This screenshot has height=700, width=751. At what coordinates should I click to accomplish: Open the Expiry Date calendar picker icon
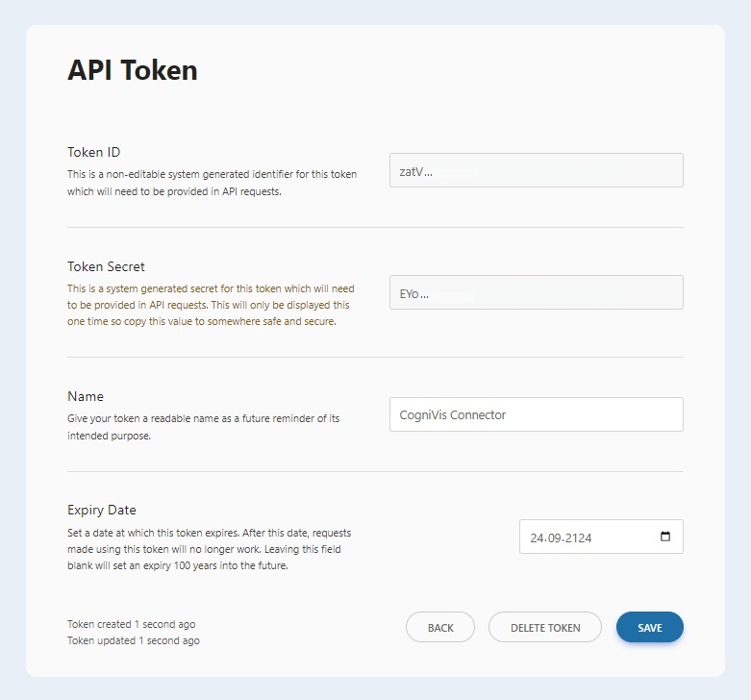(665, 537)
